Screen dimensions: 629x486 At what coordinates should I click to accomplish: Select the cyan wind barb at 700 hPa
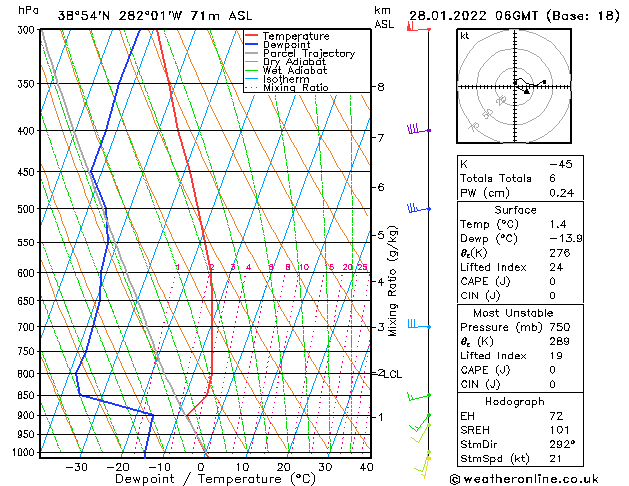(416, 325)
